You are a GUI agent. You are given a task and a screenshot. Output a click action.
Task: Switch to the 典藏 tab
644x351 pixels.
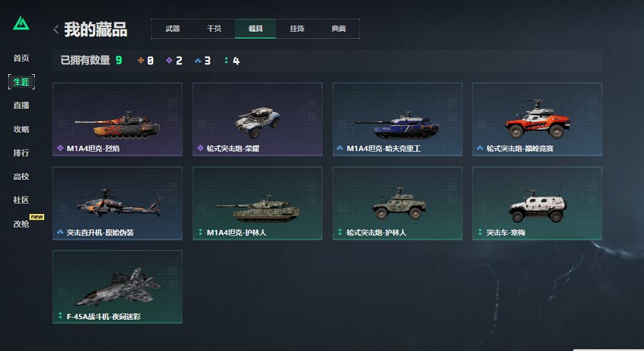[339, 29]
